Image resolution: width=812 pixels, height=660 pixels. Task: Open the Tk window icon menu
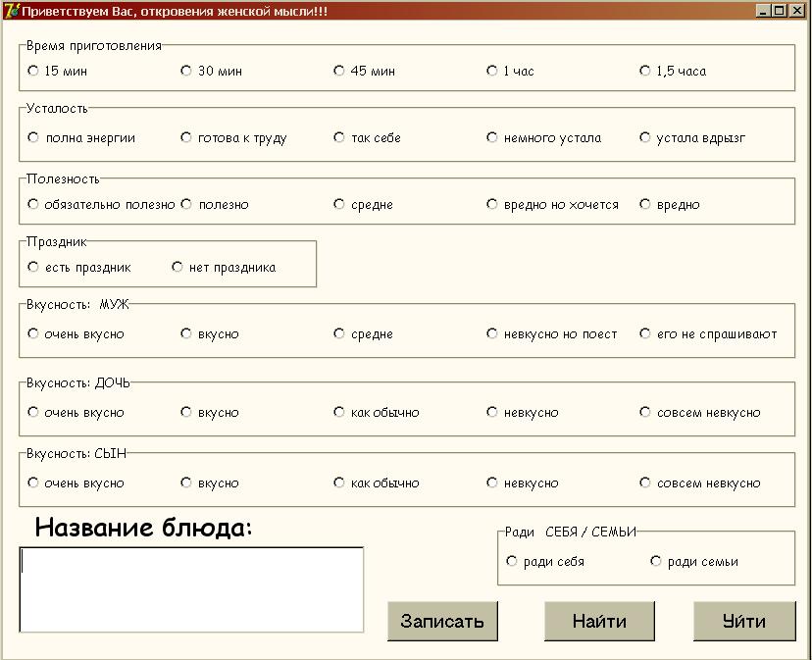(x=12, y=11)
